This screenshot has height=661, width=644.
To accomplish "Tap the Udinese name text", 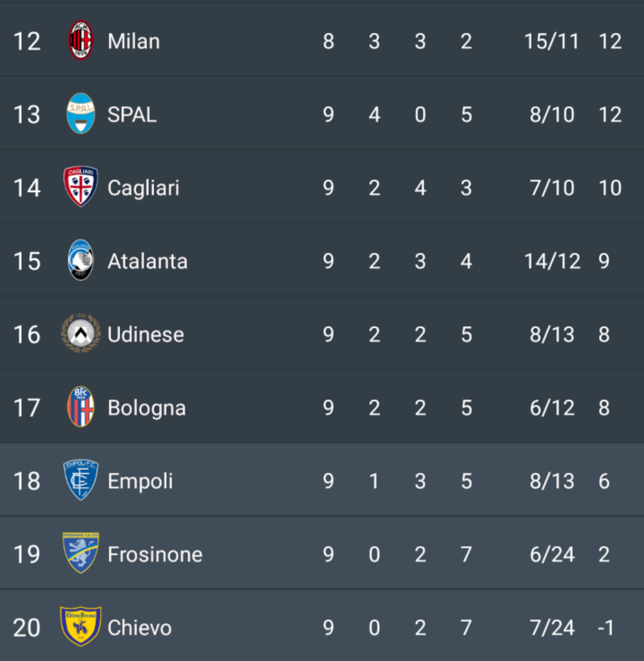I will coord(145,334).
